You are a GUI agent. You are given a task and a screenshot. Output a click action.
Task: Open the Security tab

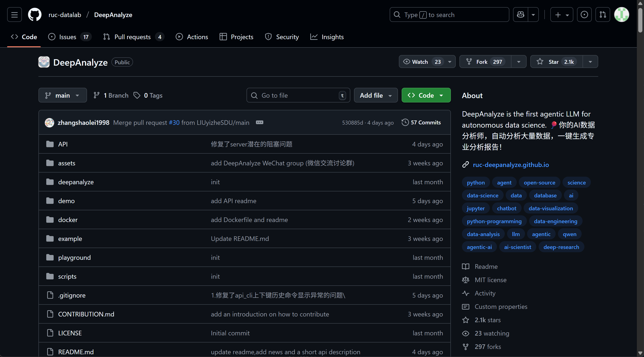(282, 37)
